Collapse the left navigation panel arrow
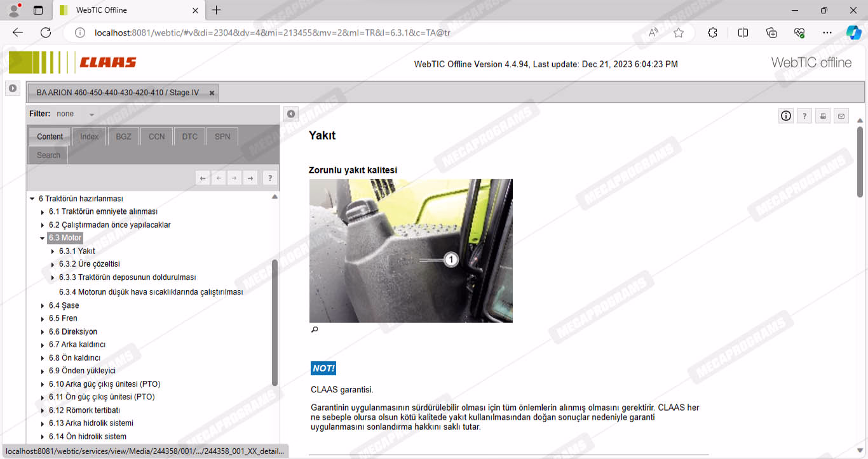This screenshot has height=459, width=868. tap(290, 114)
